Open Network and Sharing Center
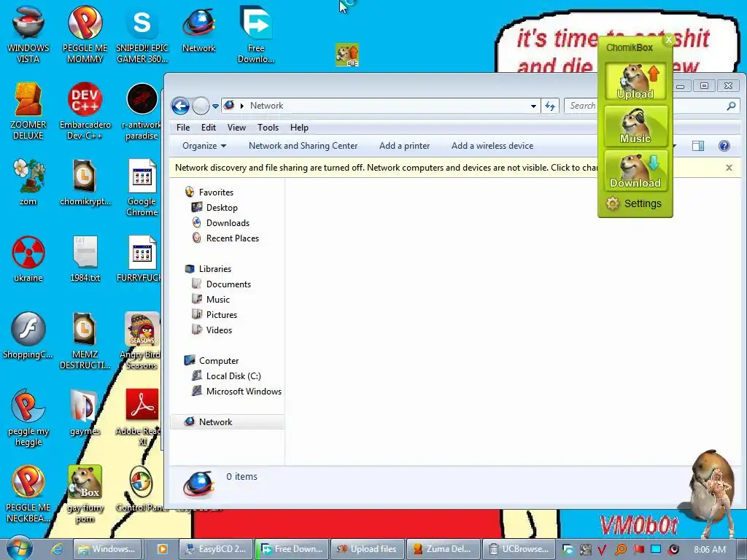Viewport: 747px width, 560px height. pos(303,146)
